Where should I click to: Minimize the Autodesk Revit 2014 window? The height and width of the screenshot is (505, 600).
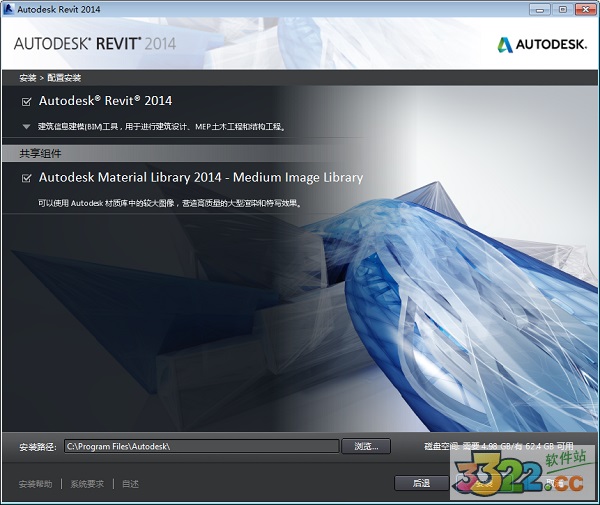[540, 10]
